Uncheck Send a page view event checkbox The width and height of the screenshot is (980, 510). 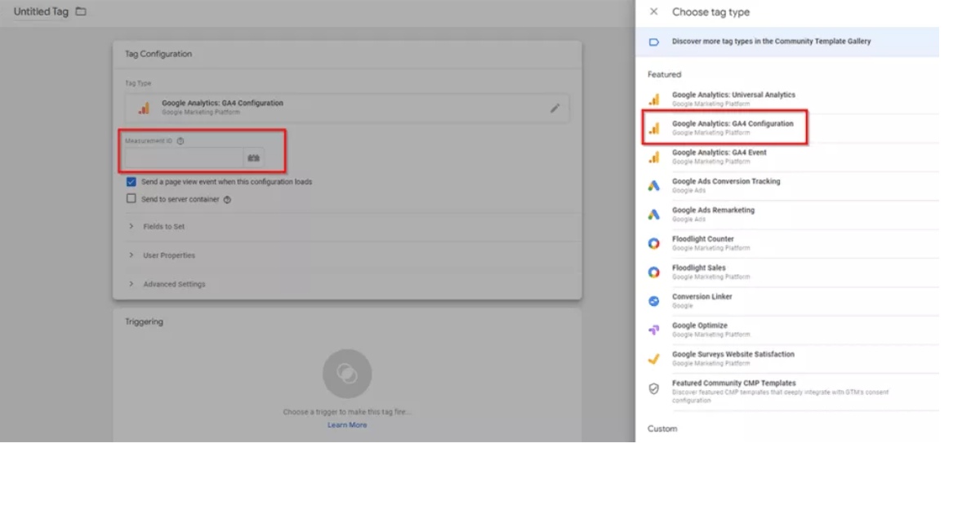tap(131, 182)
